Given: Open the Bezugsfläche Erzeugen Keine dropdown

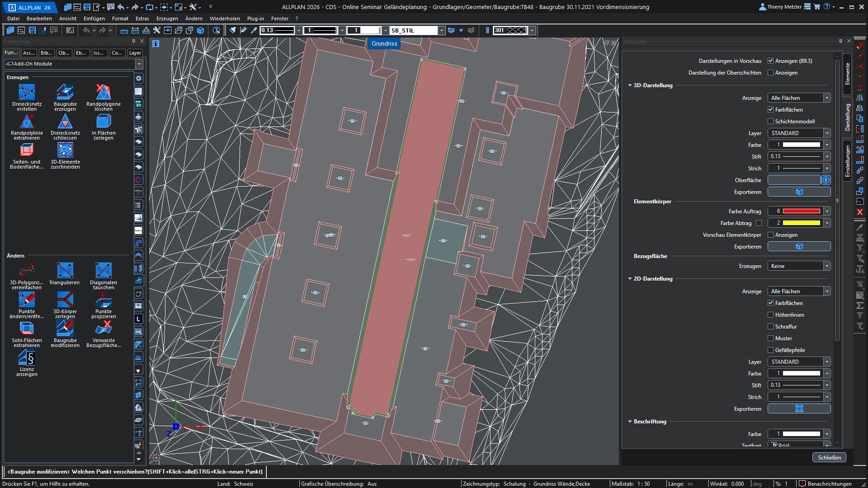Looking at the screenshot, I should (799, 266).
